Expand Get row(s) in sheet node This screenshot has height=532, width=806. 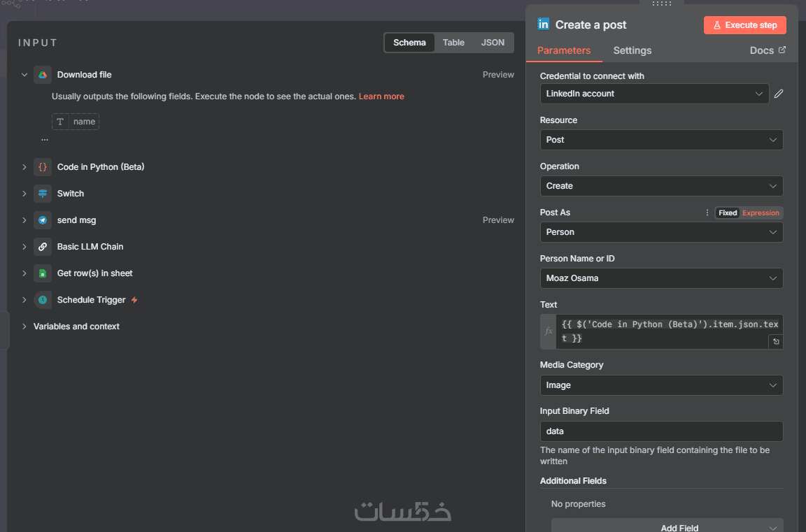24,273
